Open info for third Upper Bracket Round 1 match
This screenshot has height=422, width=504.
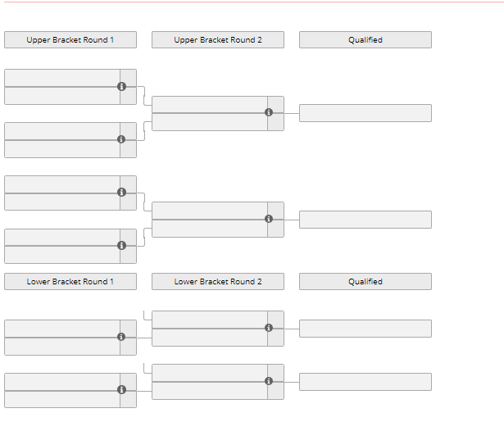pyautogui.click(x=121, y=193)
